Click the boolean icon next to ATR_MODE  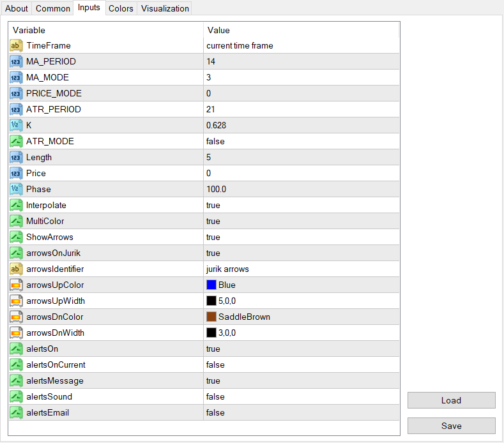pos(17,142)
